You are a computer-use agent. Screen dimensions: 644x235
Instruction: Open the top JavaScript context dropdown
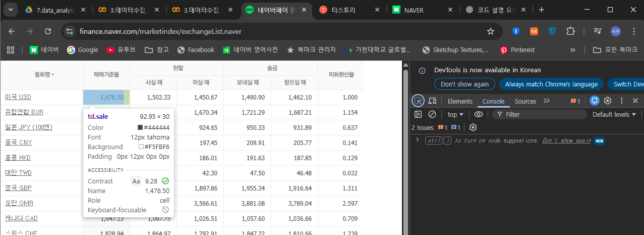(456, 114)
